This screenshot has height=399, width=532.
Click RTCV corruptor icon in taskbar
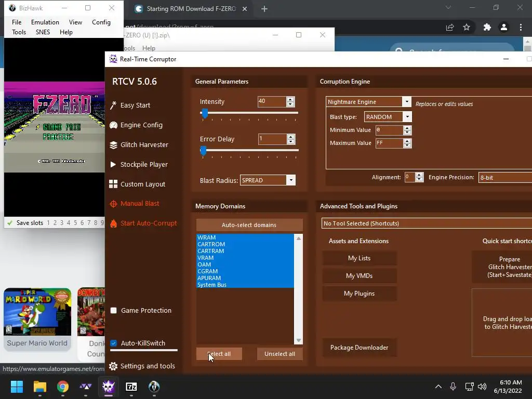point(109,387)
